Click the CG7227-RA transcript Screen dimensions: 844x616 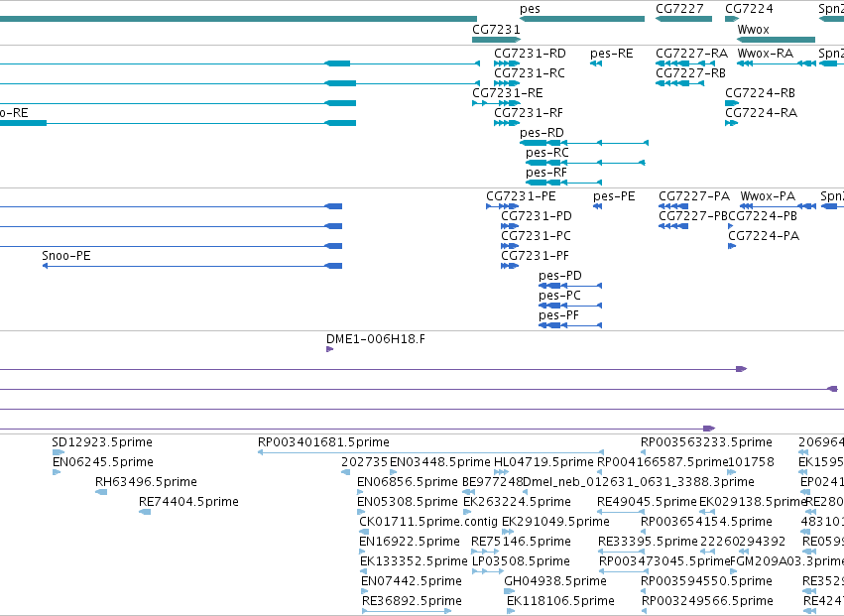(x=685, y=63)
